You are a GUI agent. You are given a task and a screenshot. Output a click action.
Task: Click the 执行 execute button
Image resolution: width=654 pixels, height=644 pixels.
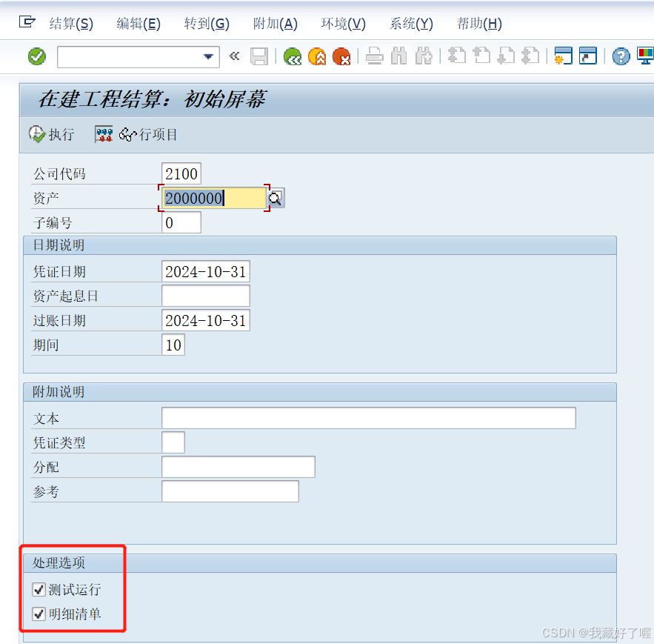click(x=52, y=134)
